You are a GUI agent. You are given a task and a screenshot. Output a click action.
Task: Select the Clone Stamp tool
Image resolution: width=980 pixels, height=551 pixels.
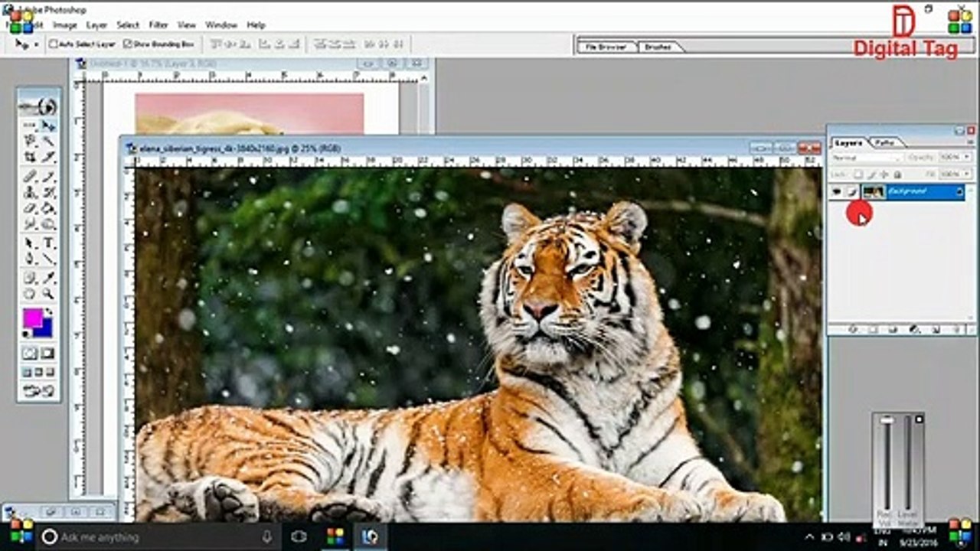pos(30,192)
